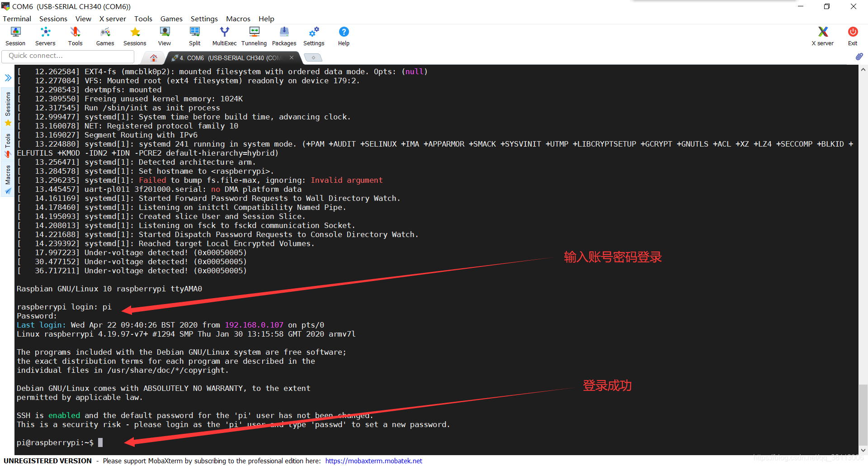Open a new tab with the plus icon
This screenshot has width=868, height=466.
tap(313, 57)
